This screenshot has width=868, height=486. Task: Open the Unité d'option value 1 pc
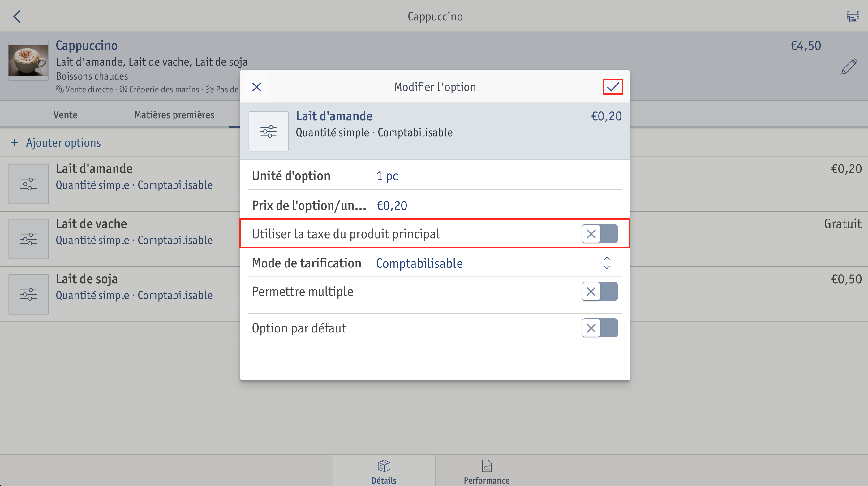tap(387, 176)
